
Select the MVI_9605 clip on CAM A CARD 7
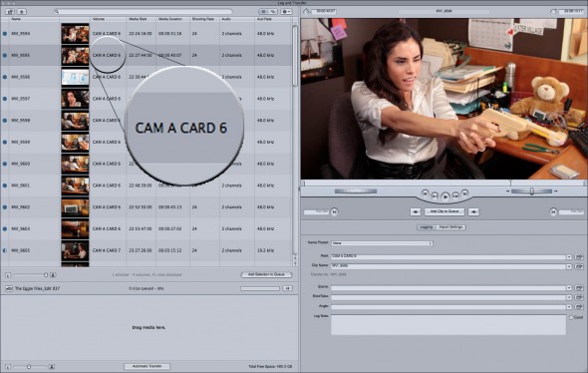[x=147, y=250]
